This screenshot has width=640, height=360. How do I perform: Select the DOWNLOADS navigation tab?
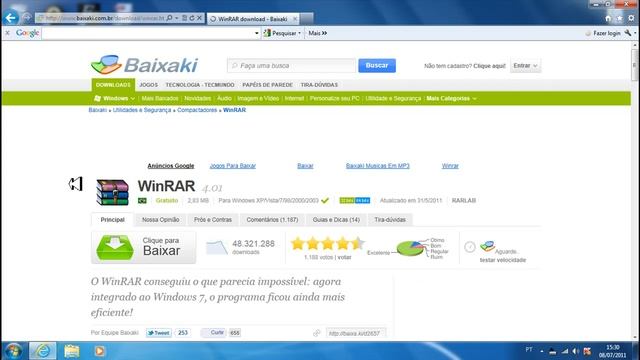[x=113, y=85]
